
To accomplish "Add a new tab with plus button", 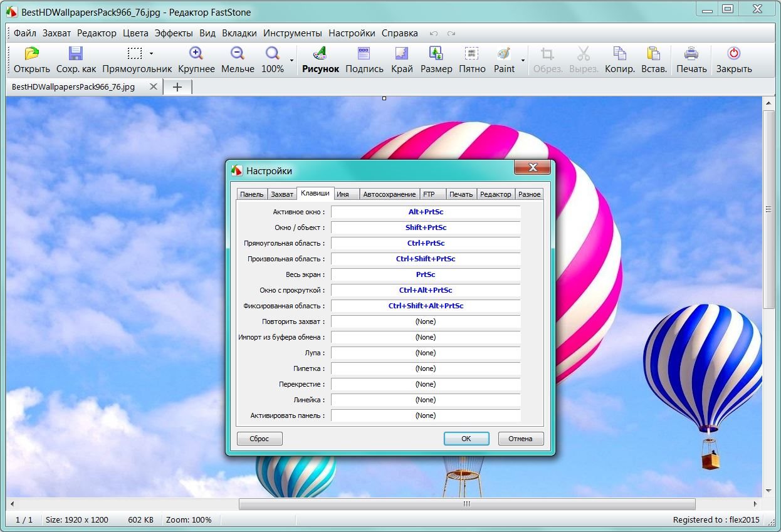I will click(177, 87).
